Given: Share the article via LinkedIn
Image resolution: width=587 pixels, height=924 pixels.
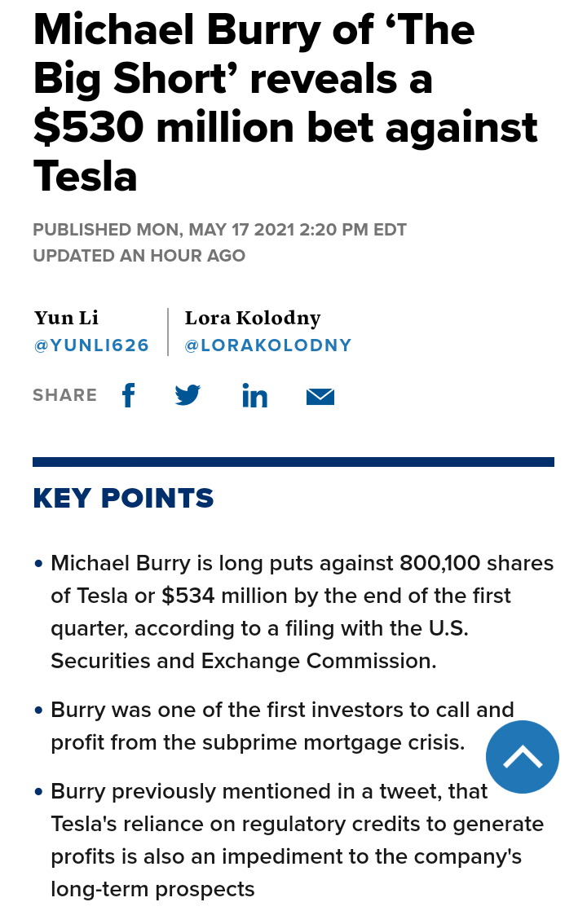Looking at the screenshot, I should [x=254, y=396].
